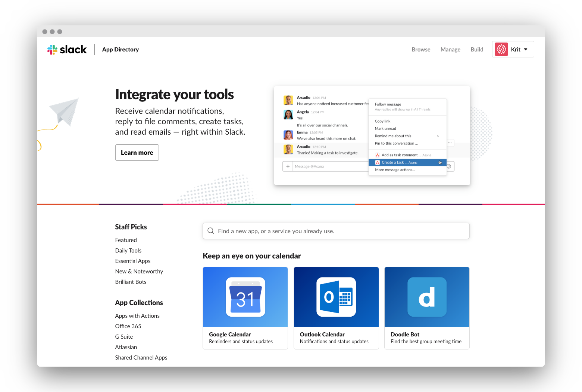Click the Doodle Bot card title
Viewport: 582px width, 392px height.
click(x=405, y=335)
